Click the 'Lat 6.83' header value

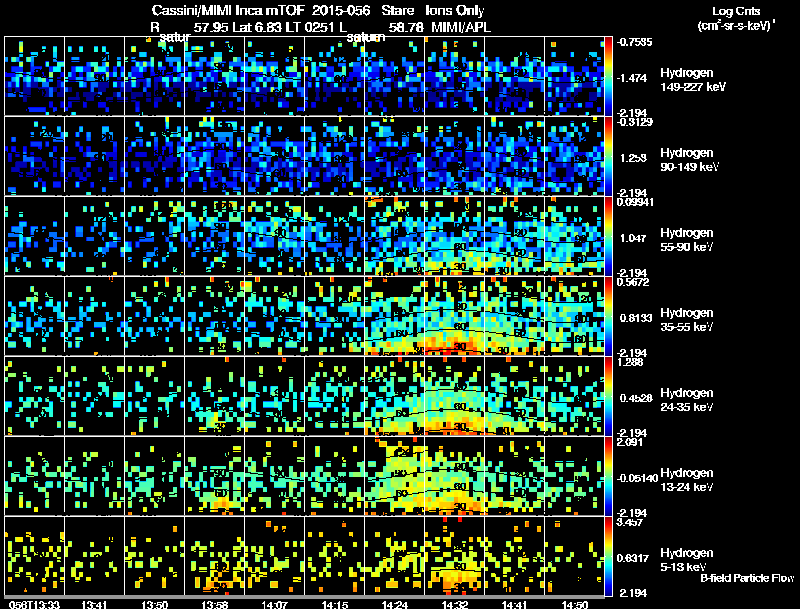(x=257, y=28)
